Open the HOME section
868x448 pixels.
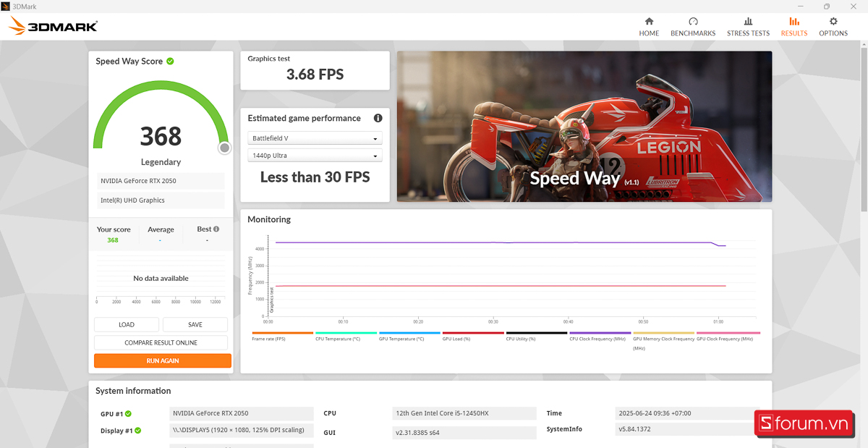[649, 27]
